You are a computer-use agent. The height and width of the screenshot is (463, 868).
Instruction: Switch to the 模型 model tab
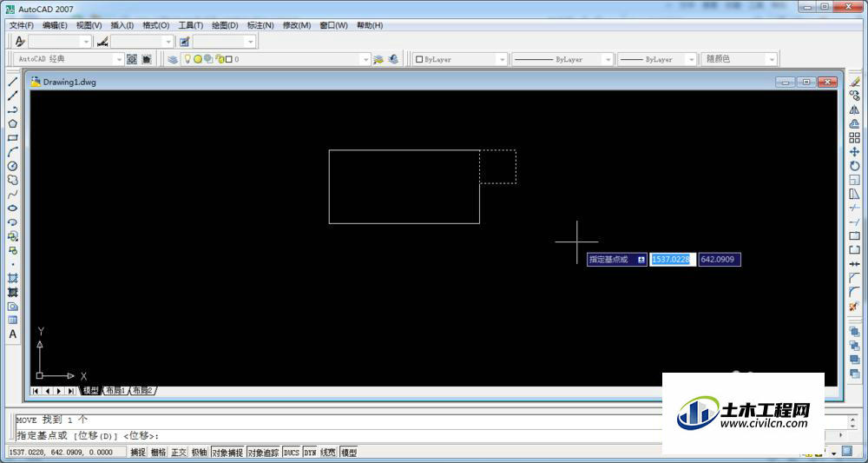click(x=91, y=390)
